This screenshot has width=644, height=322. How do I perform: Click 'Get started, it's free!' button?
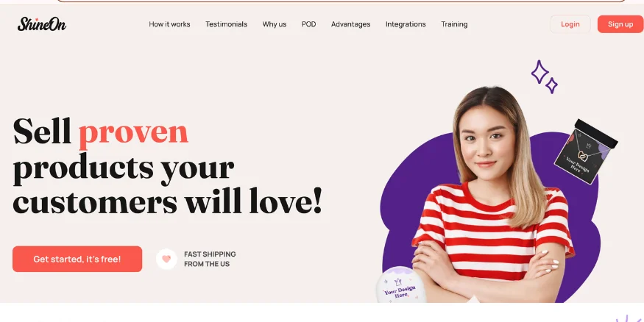pos(77,259)
